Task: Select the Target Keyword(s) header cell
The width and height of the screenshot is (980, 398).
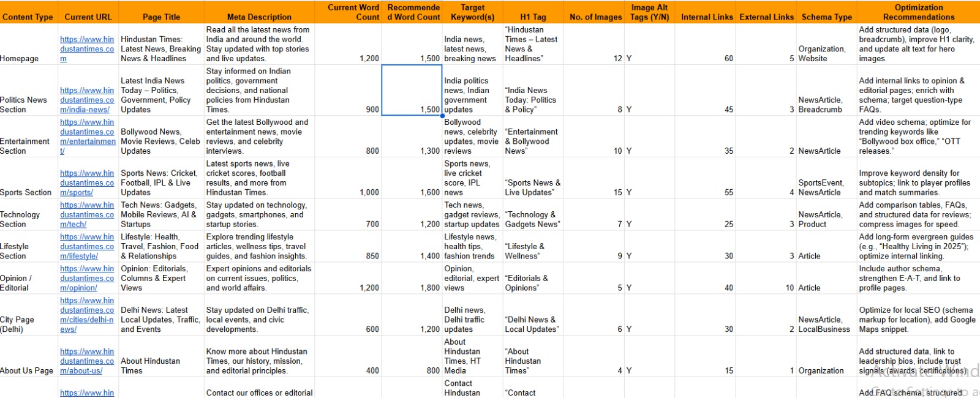Action: pyautogui.click(x=472, y=12)
